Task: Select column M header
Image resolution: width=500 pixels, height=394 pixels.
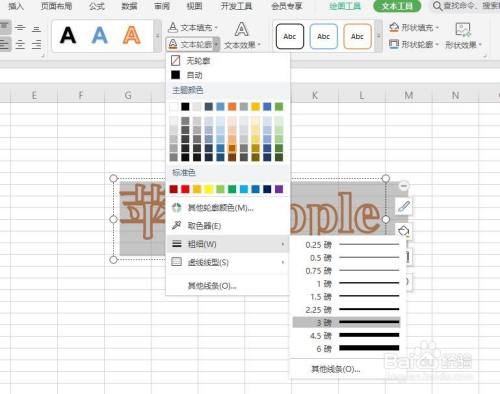Action: [409, 96]
